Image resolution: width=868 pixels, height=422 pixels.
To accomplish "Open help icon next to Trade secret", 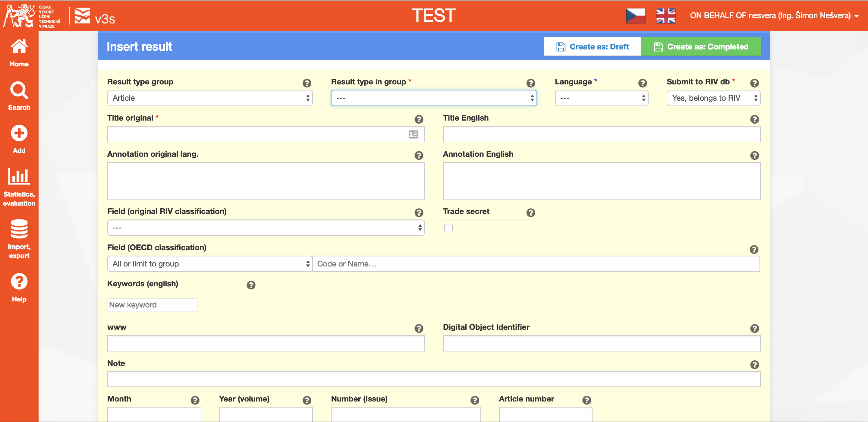I will coord(530,213).
